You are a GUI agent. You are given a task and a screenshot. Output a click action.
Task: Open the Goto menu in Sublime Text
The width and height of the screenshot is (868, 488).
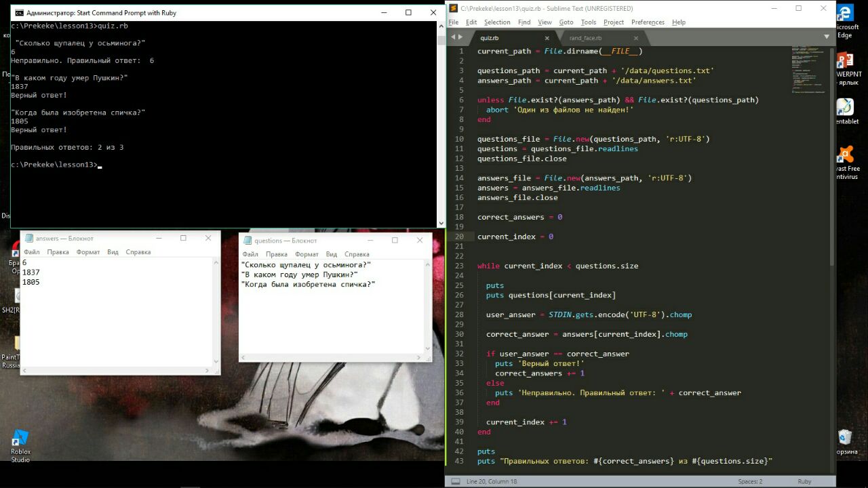point(566,22)
